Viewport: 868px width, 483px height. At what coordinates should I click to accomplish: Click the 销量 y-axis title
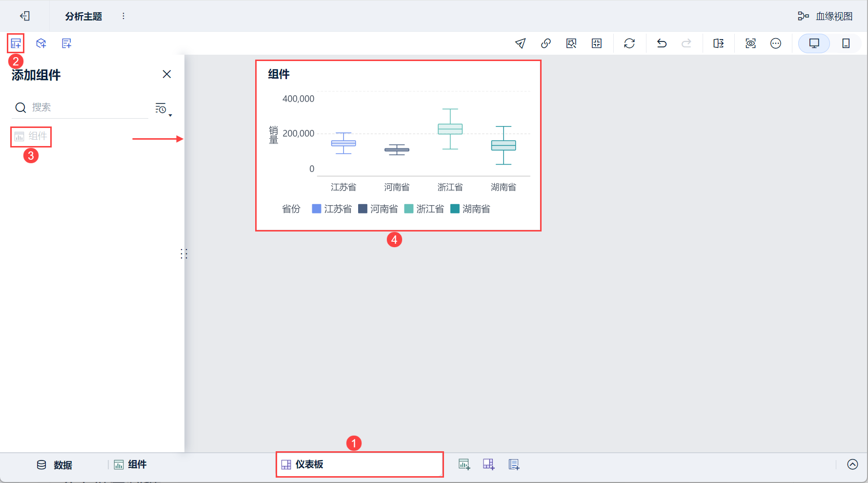point(274,135)
